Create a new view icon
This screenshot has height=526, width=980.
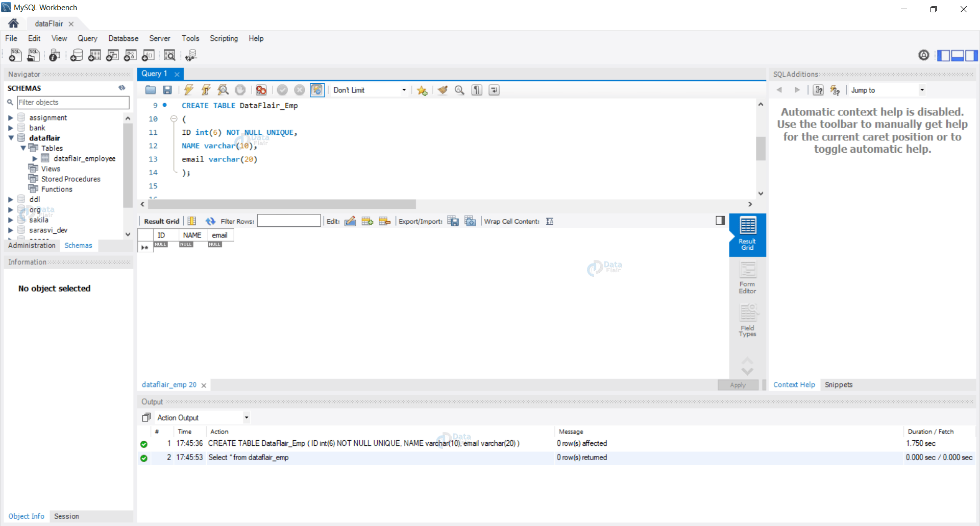pos(112,55)
